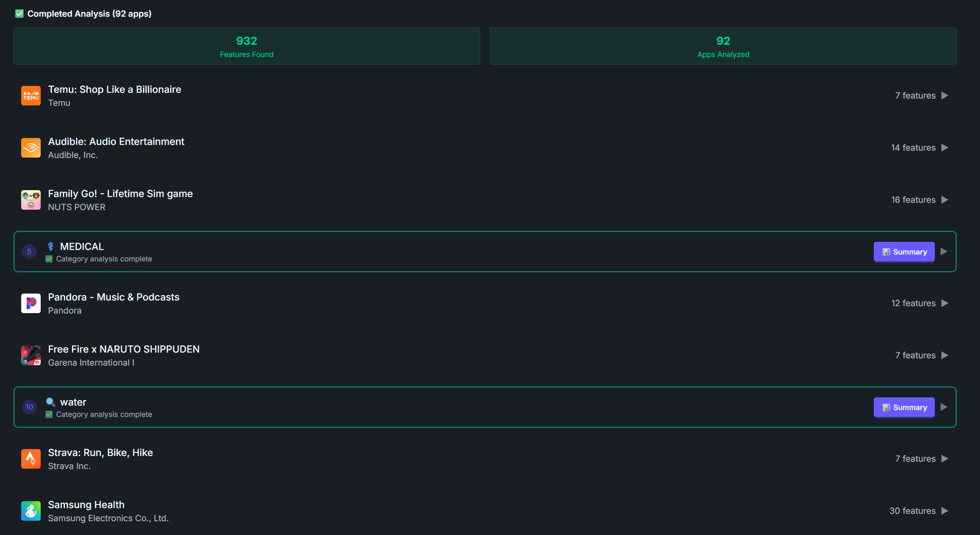Click the Pandora app icon
The height and width of the screenshot is (535, 980).
[31, 303]
